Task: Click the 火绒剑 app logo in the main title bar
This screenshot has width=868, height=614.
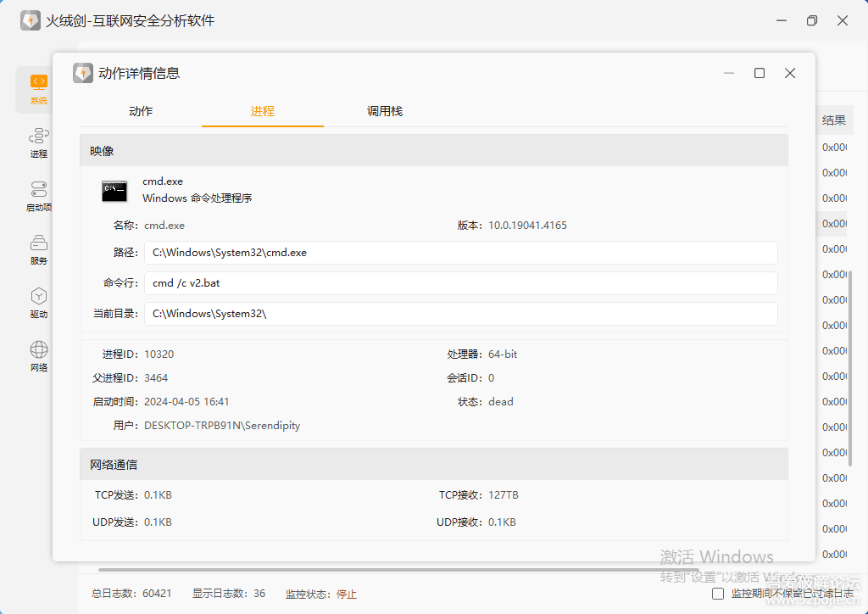Action: coord(31,20)
